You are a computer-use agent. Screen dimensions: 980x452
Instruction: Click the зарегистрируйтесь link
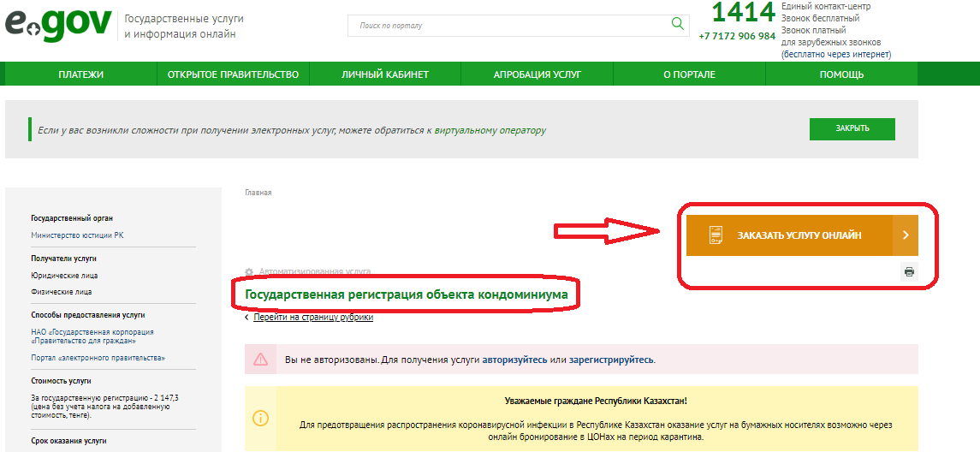click(x=611, y=360)
